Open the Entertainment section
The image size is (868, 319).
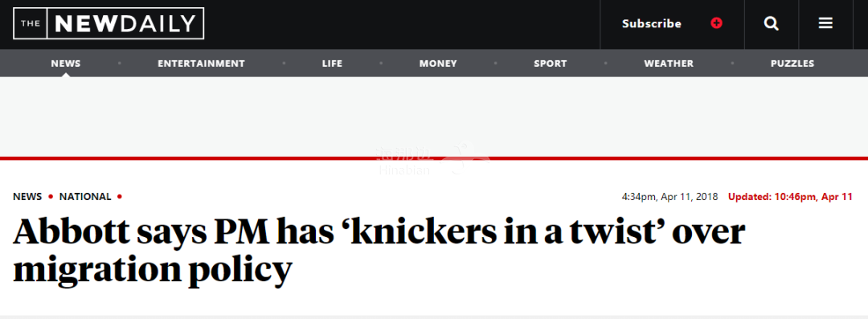tap(201, 63)
